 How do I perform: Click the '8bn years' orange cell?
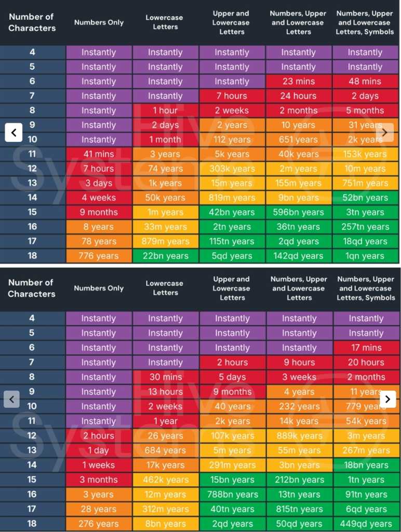[x=165, y=524]
